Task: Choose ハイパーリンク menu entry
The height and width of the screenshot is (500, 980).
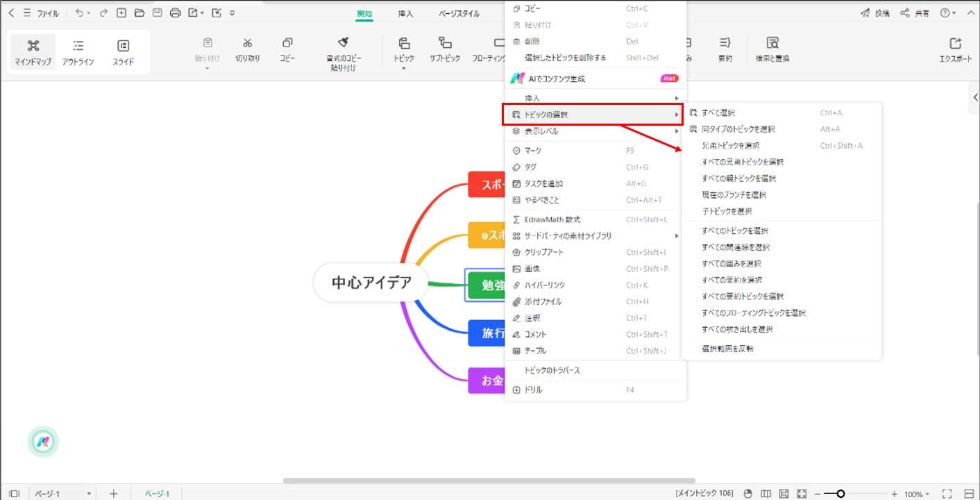Action: [595, 285]
